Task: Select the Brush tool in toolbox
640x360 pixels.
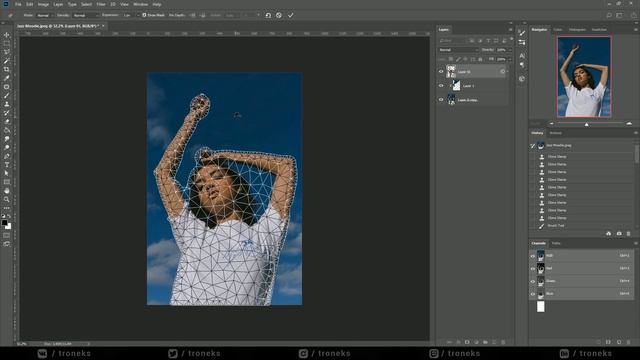Action: (x=7, y=96)
